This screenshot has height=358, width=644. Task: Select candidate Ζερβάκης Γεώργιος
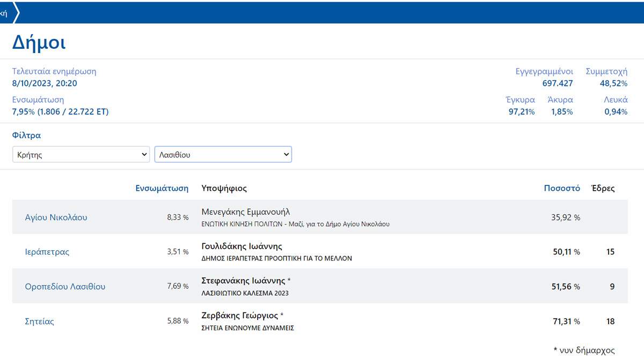[x=239, y=315]
